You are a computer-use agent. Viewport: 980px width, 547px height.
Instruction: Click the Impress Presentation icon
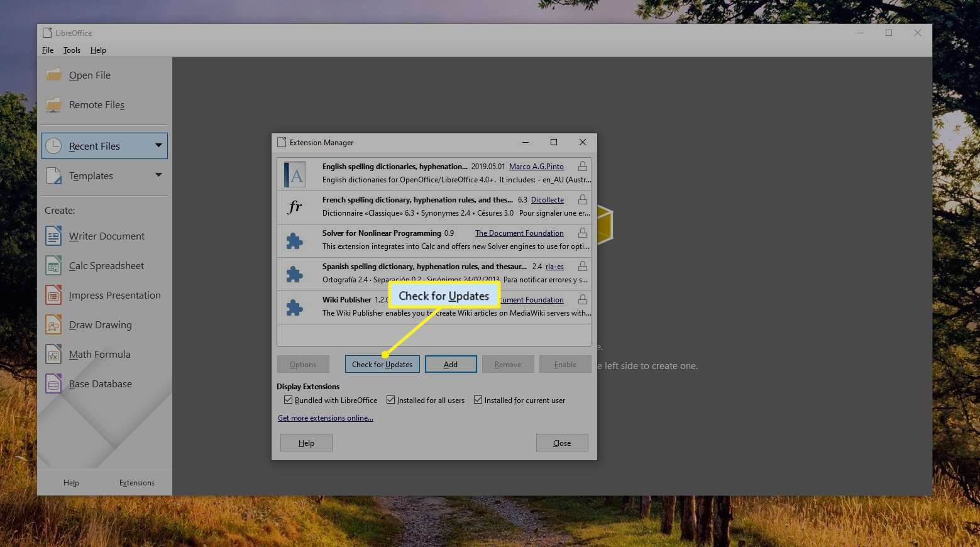[x=53, y=295]
